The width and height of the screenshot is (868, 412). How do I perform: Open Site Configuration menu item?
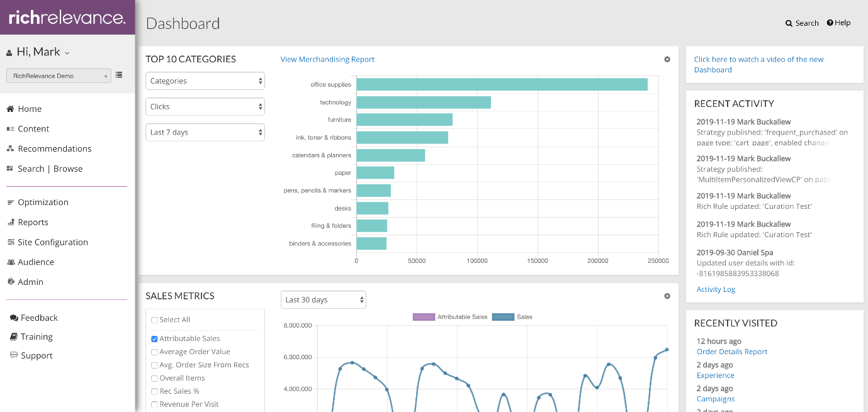(x=53, y=242)
